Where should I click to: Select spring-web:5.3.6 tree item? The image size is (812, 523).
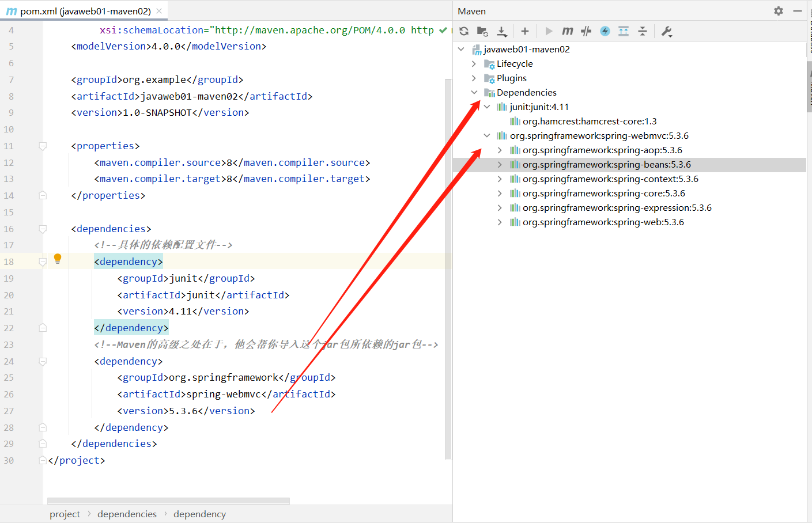603,222
